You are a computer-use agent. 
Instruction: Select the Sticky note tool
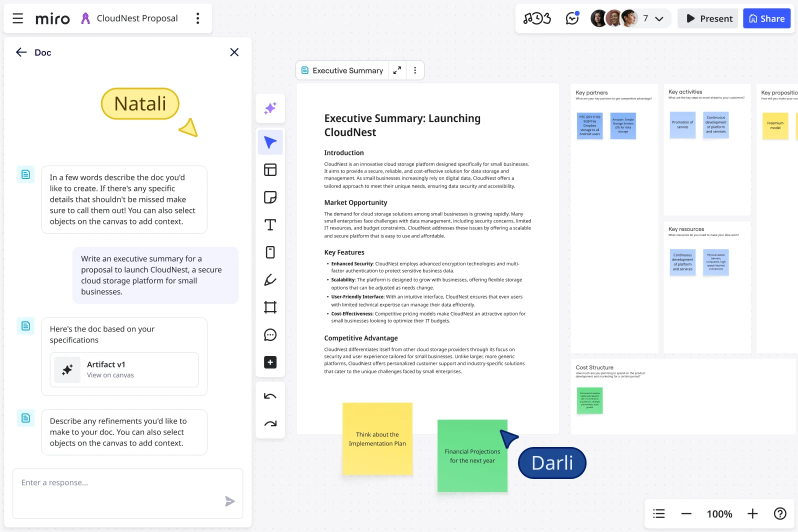[270, 197]
